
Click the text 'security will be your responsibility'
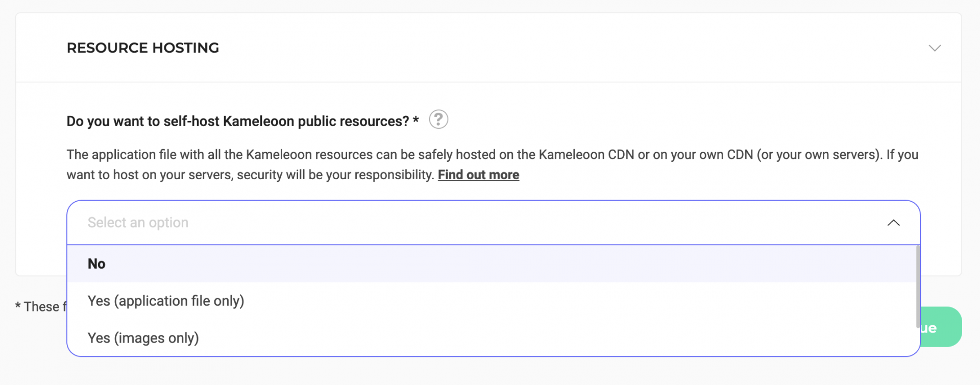tap(335, 175)
